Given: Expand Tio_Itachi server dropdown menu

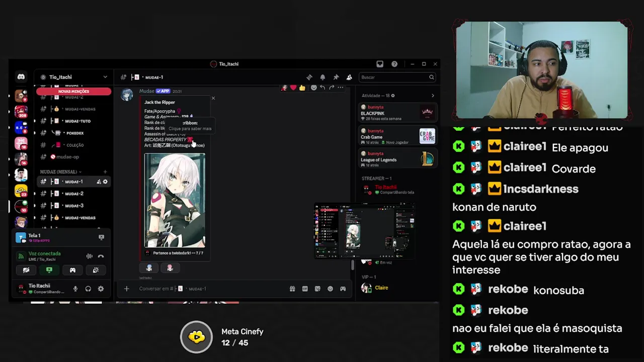Looking at the screenshot, I should [105, 77].
